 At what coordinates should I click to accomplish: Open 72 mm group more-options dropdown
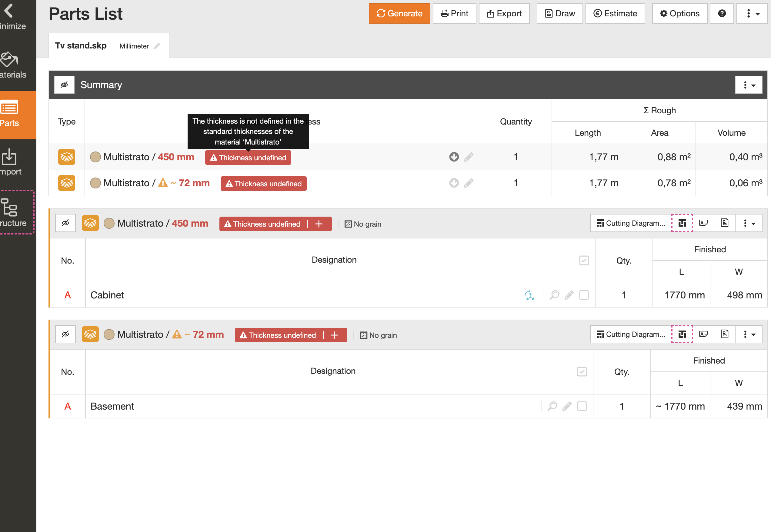pos(748,334)
